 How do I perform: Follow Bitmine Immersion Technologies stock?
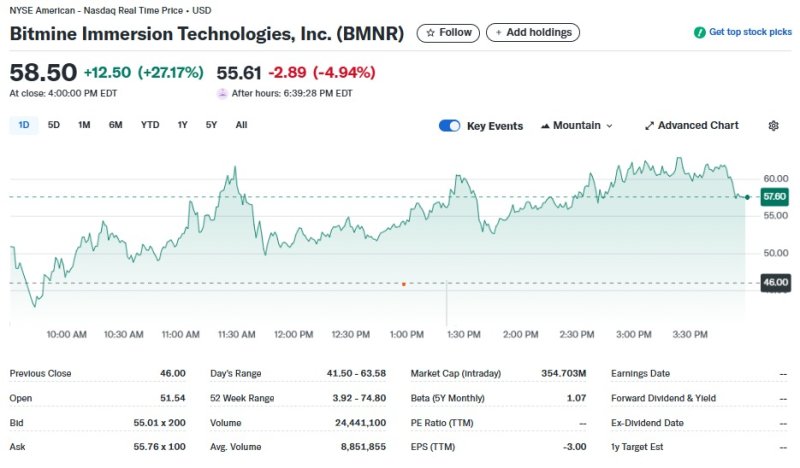(x=447, y=33)
